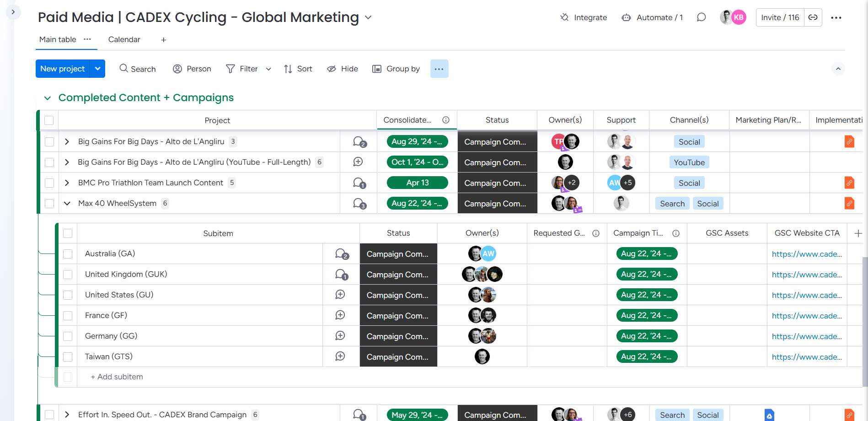Open conversation for United Kingdom (GUK) subitem
Viewport: 868px width, 421px height.
[x=342, y=275]
